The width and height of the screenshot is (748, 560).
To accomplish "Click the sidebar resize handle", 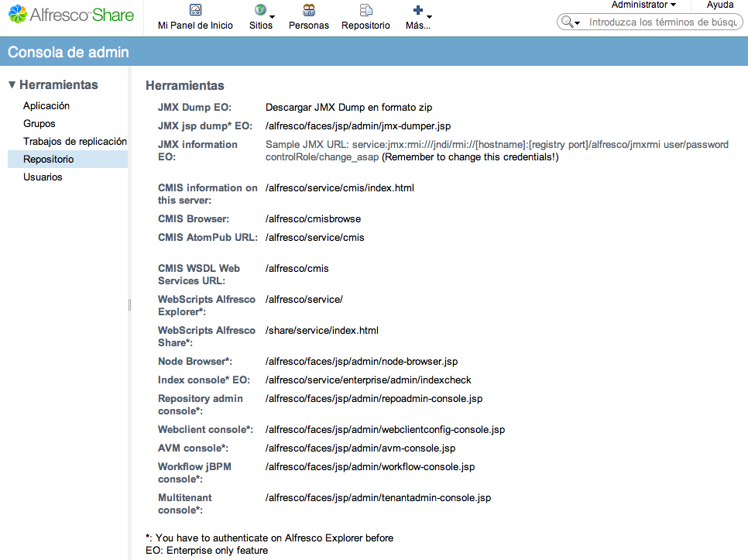I will coord(130,305).
